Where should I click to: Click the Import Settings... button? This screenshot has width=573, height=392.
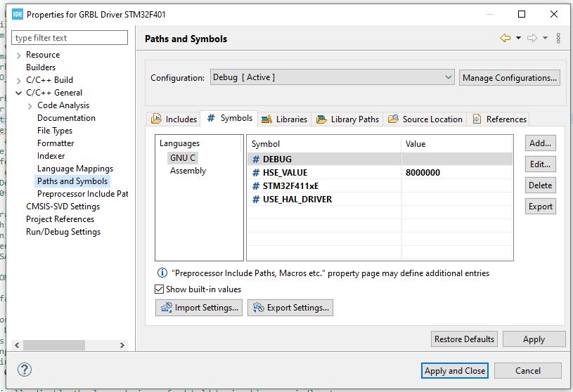[199, 308]
